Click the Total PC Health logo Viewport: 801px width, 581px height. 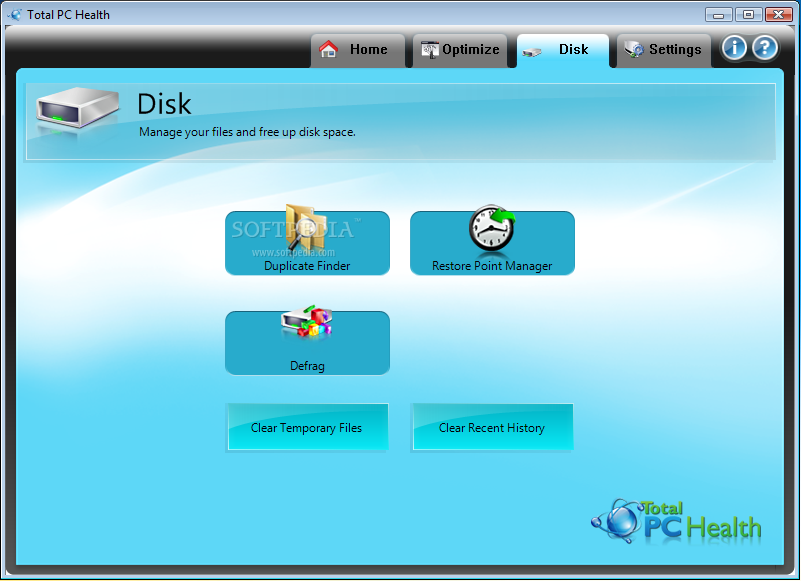coord(676,521)
